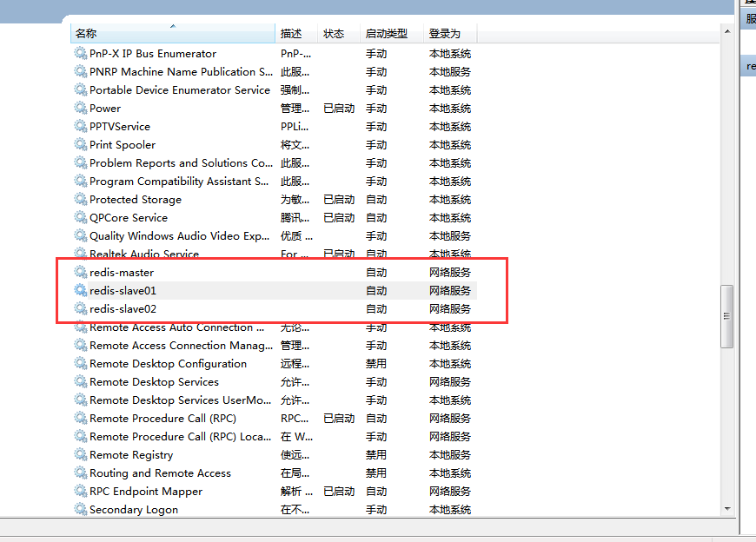Image resolution: width=756 pixels, height=542 pixels.
Task: Select the Remote Registry service name
Action: (131, 454)
